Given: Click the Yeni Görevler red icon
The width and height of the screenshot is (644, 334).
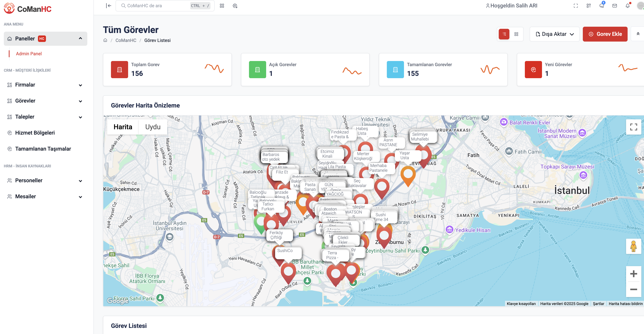Looking at the screenshot, I should click(533, 70).
